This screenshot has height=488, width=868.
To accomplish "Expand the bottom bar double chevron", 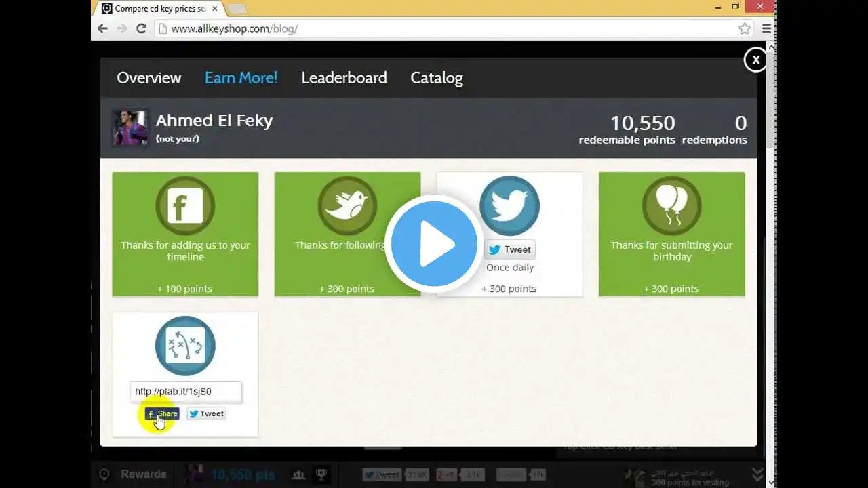I will click(x=758, y=474).
